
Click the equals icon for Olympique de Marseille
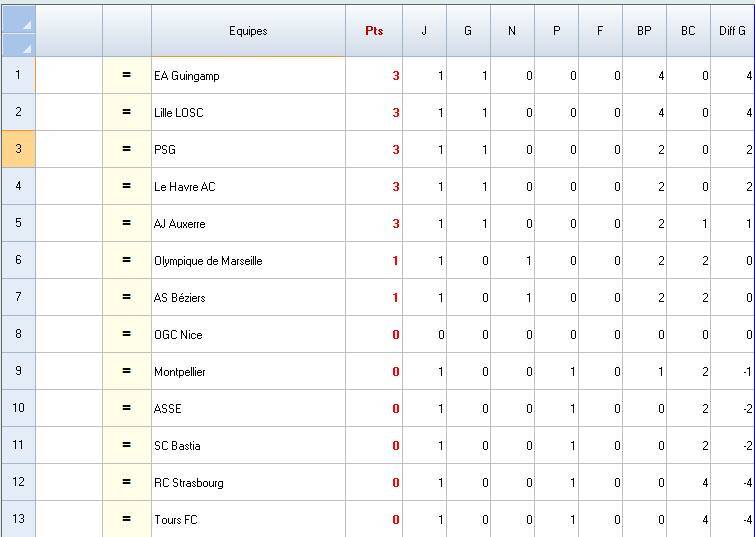point(126,261)
